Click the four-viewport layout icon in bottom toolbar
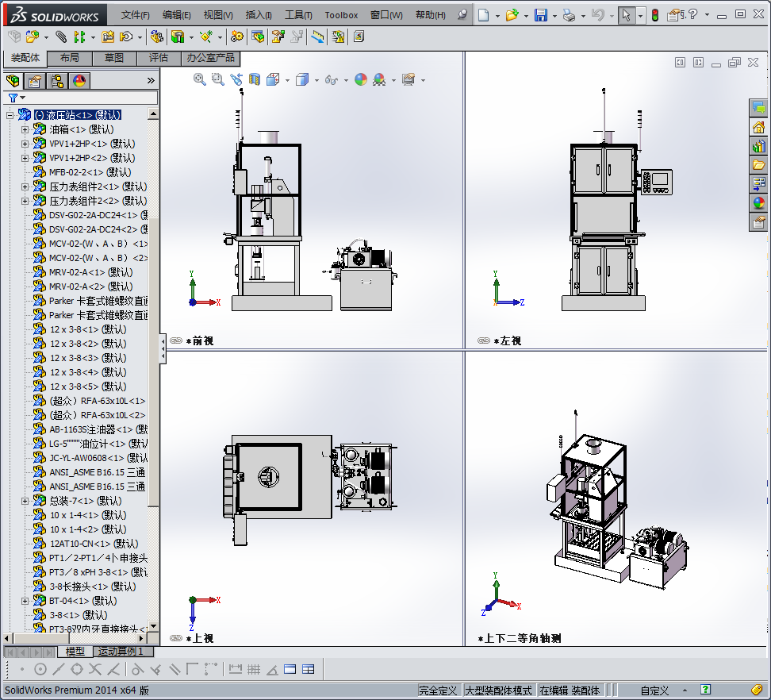This screenshot has width=771, height=700. [x=309, y=669]
